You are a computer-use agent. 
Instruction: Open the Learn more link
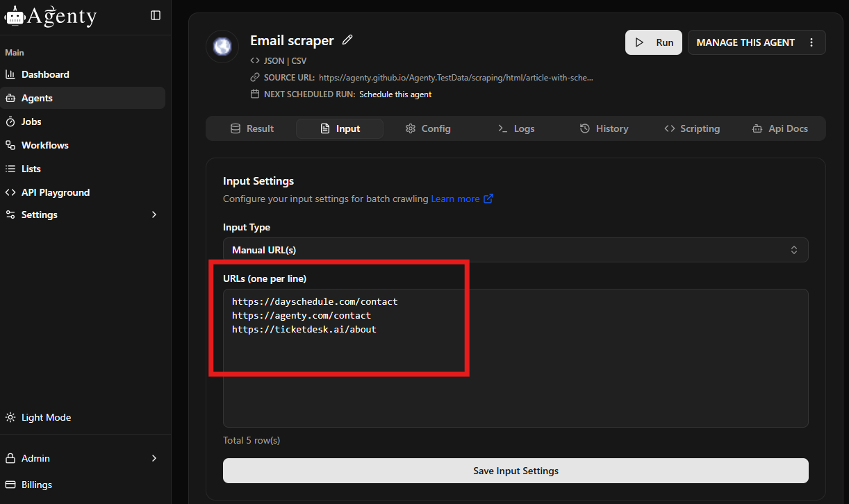(456, 199)
